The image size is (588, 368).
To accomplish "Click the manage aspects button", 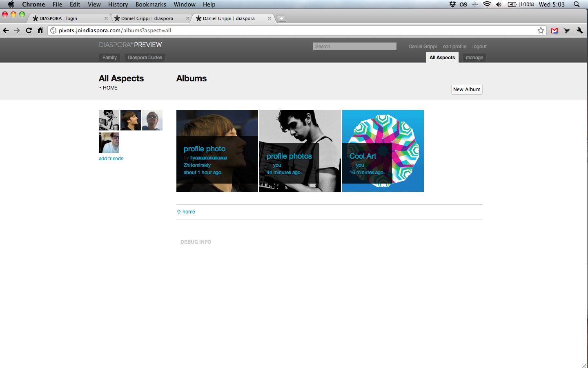I will click(x=474, y=58).
